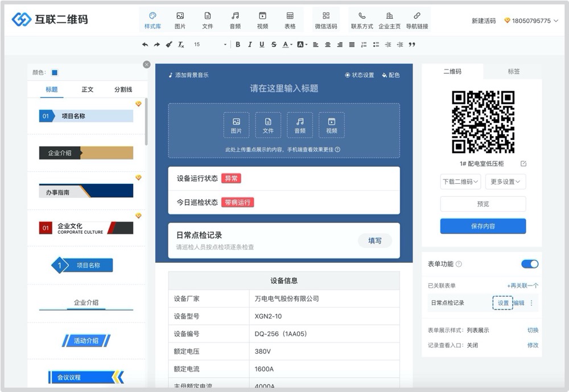The height and width of the screenshot is (392, 569).
Task: Click the undo arrow in formatting bar
Action: coord(145,44)
